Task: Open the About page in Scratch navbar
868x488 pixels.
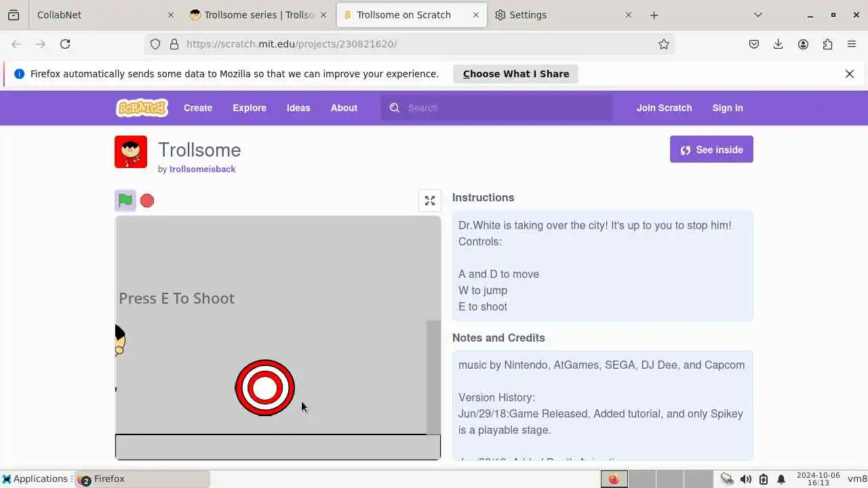Action: [x=344, y=108]
